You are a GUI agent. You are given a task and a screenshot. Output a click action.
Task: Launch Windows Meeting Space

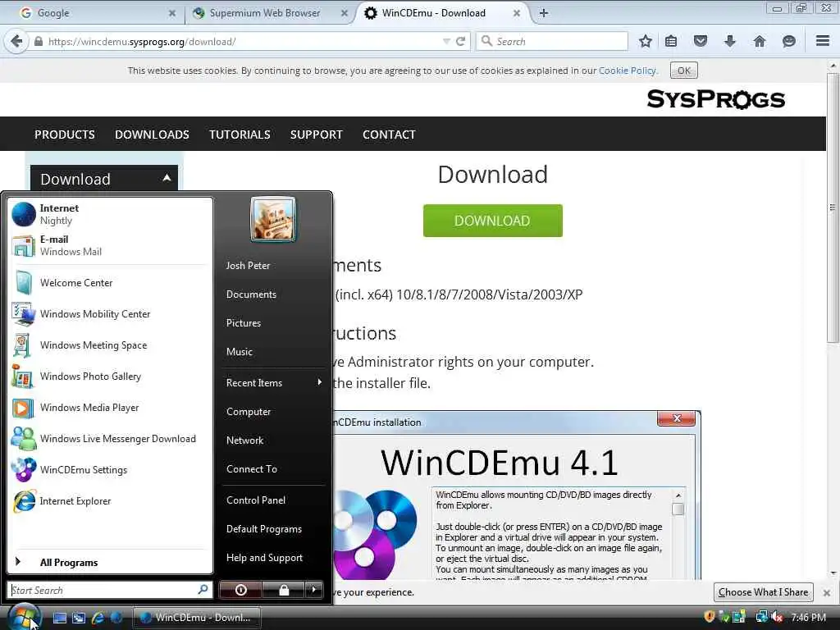click(110, 345)
